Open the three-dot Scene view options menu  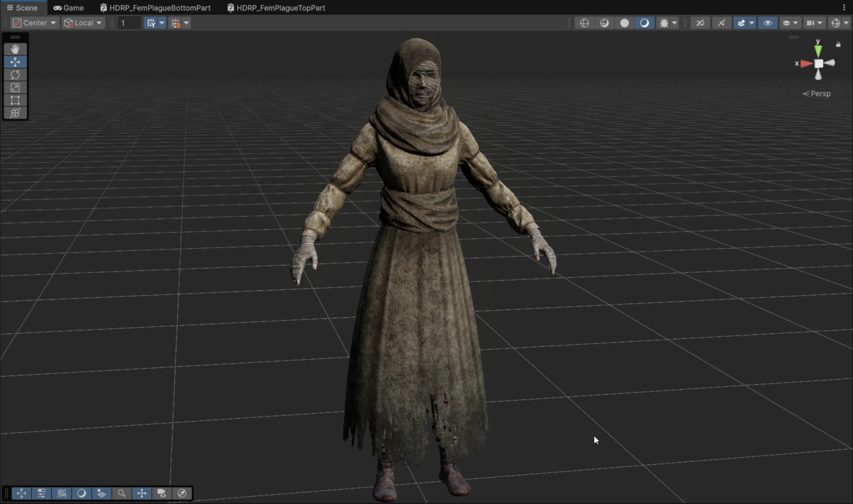pyautogui.click(x=844, y=7)
